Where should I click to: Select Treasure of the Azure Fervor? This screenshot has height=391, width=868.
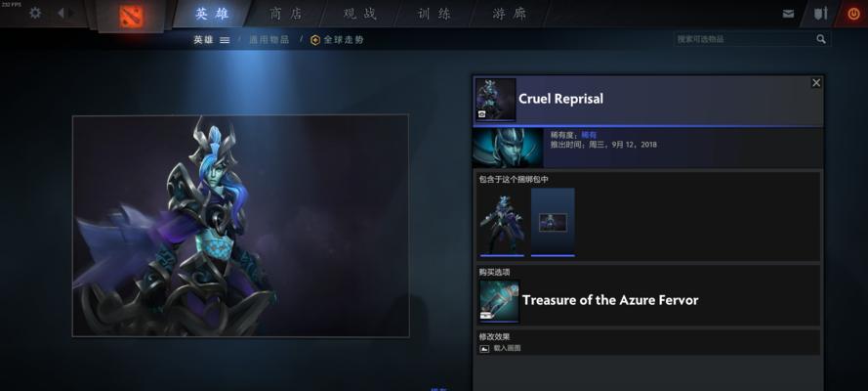click(610, 300)
